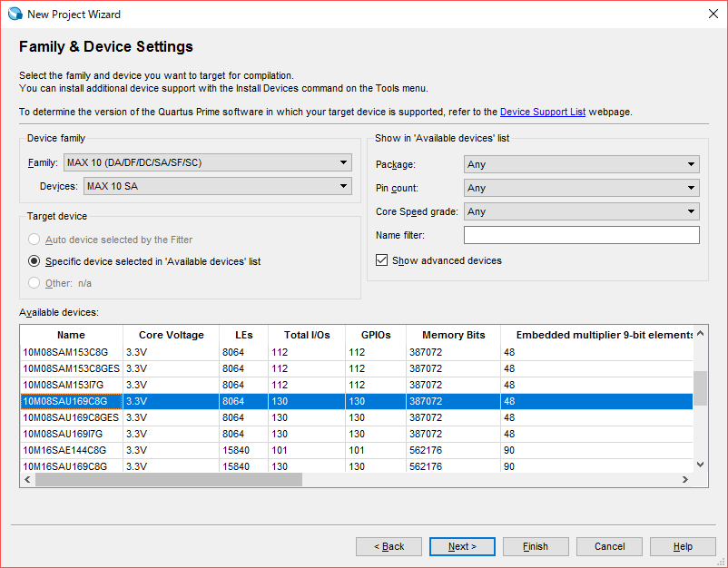Image resolution: width=728 pixels, height=568 pixels.
Task: Close the New Project Wizard window
Action: (x=713, y=14)
